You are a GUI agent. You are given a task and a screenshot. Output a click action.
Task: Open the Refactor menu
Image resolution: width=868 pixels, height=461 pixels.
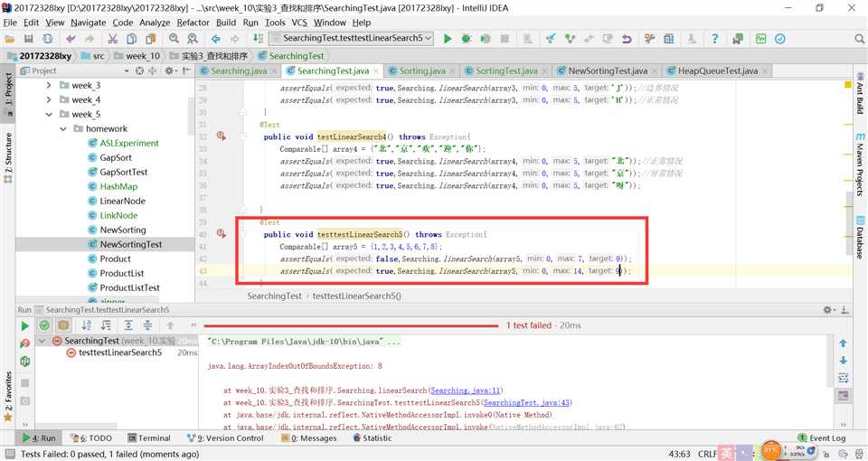tap(193, 23)
